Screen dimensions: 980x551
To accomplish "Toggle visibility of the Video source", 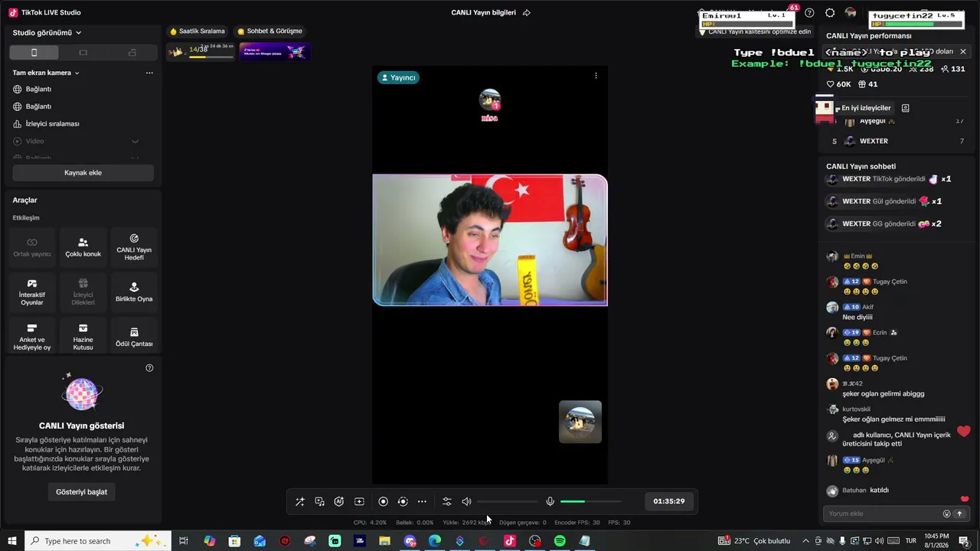I will (x=135, y=141).
